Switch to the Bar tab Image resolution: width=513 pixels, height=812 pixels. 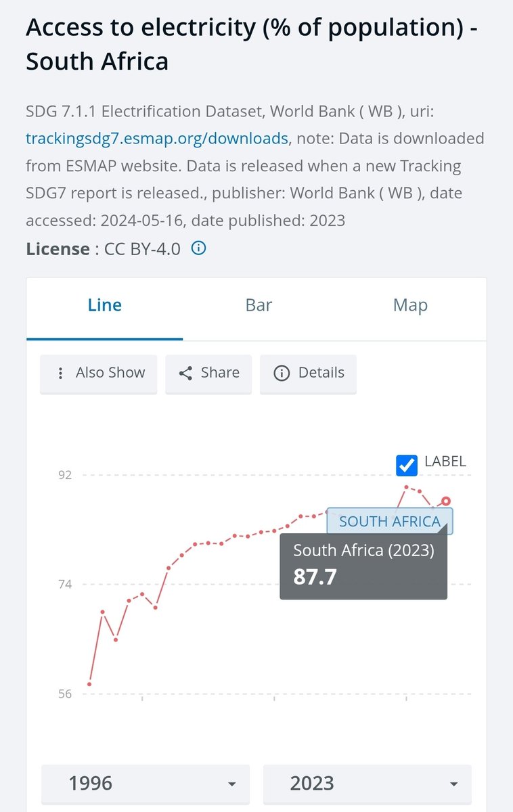point(259,305)
